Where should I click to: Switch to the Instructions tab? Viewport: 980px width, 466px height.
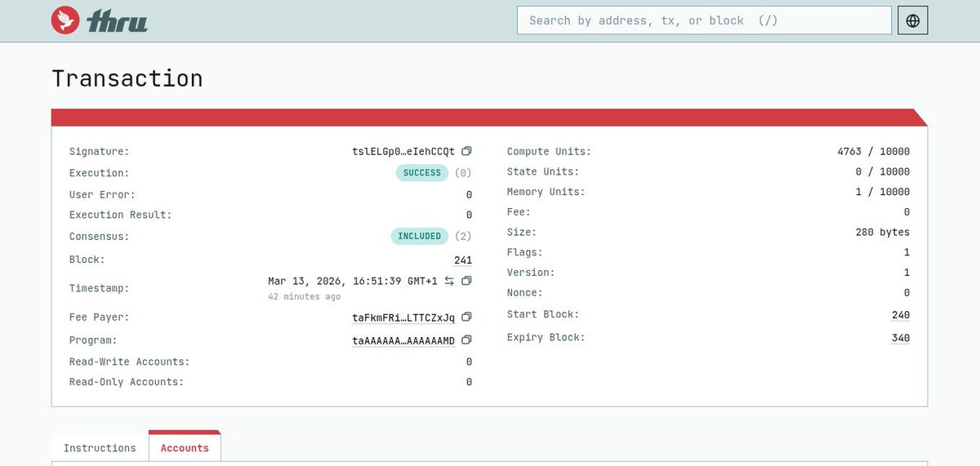(x=100, y=448)
